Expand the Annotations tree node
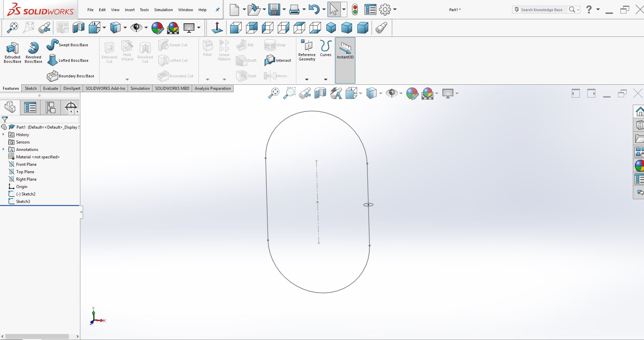644x340 pixels. 3,149
